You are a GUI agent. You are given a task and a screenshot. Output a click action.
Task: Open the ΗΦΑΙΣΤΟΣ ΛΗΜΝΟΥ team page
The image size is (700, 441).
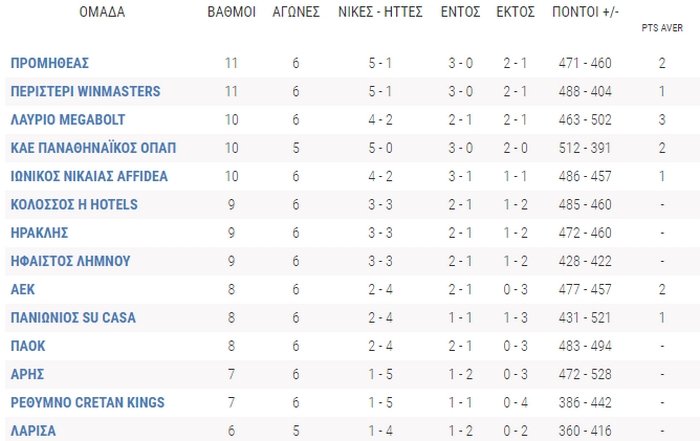pos(71,261)
